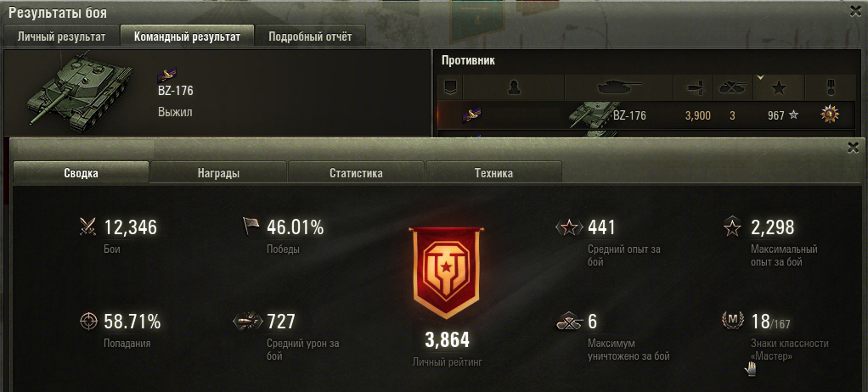
Task: Click the crossed swords battles icon
Action: pyautogui.click(x=88, y=227)
